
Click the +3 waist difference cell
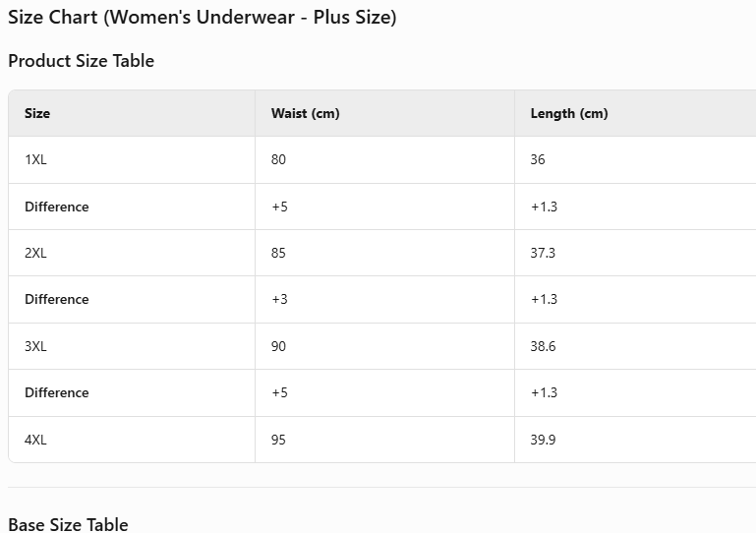pos(280,299)
